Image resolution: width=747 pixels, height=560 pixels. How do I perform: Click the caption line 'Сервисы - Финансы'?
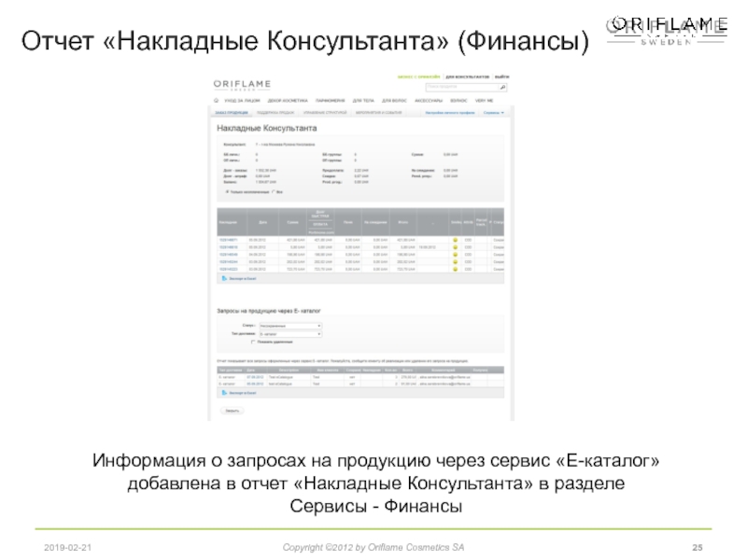coord(376,506)
